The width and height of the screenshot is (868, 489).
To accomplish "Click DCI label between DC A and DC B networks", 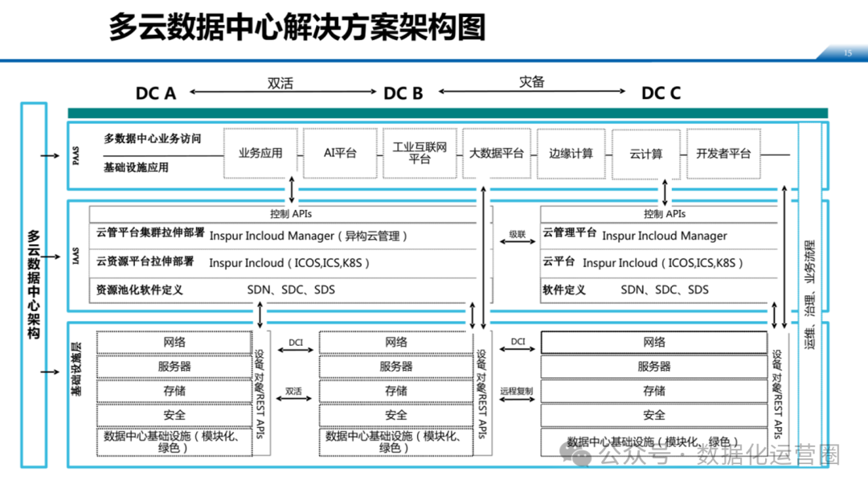I will pyautogui.click(x=296, y=343).
